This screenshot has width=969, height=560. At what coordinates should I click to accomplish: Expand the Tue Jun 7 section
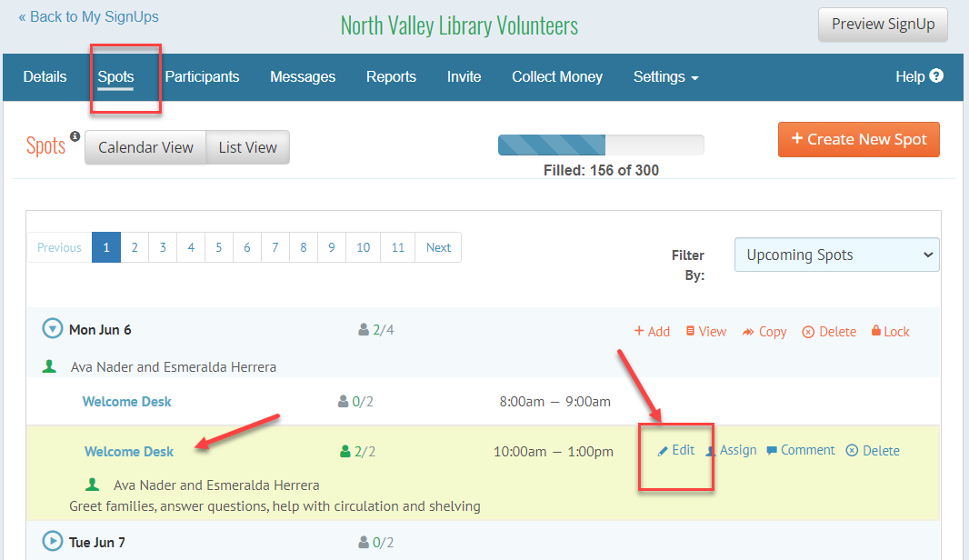[52, 542]
